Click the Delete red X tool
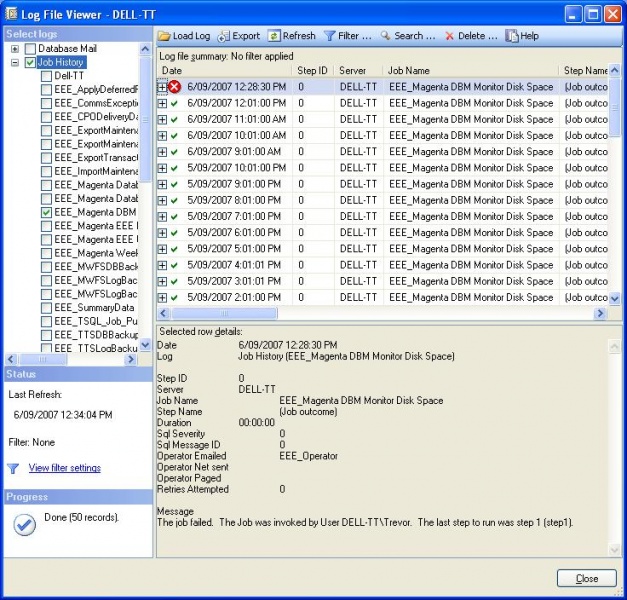Image resolution: width=627 pixels, height=600 pixels. tap(449, 36)
